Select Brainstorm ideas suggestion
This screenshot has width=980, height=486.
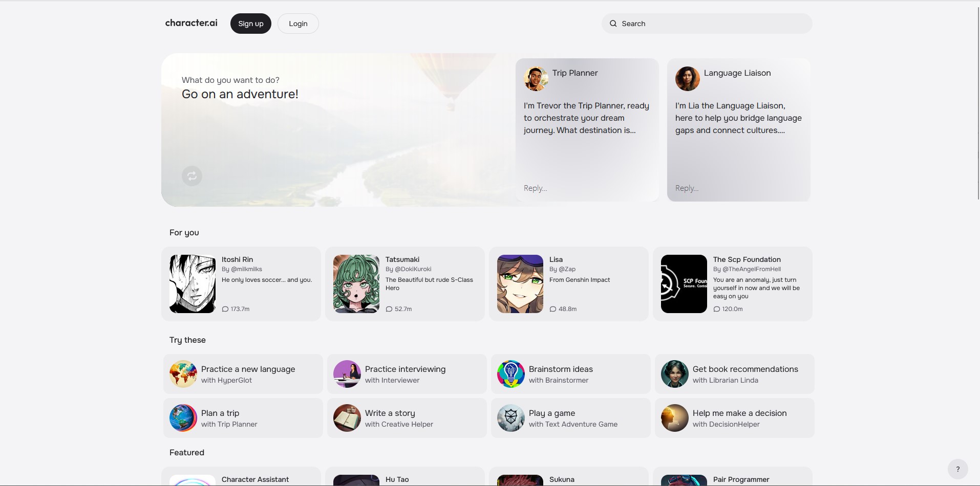point(571,374)
